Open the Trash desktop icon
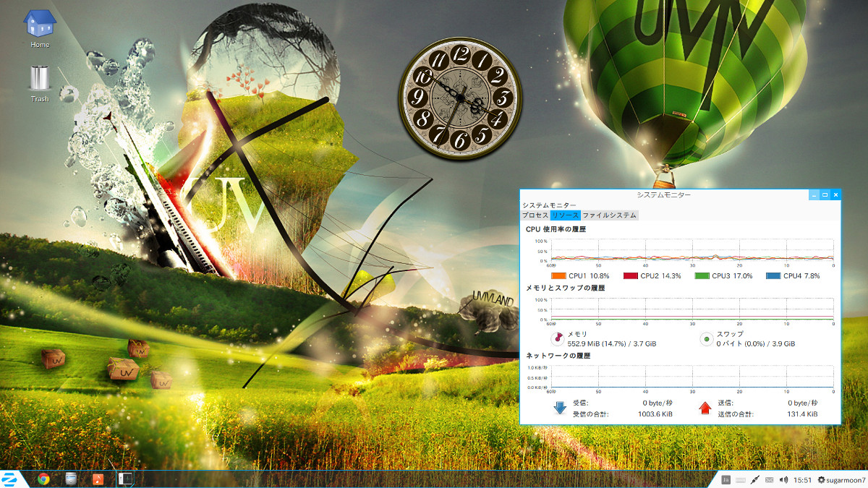This screenshot has height=488, width=868. (x=40, y=82)
